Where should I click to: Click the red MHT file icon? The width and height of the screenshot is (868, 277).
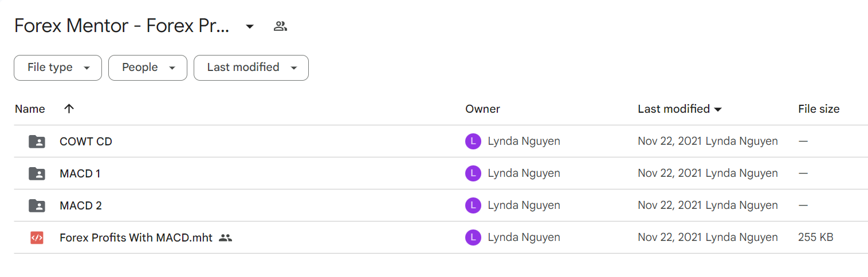[x=37, y=238]
